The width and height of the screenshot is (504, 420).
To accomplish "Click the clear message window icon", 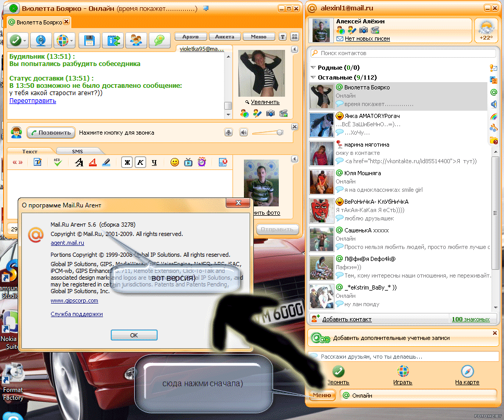I will [223, 162].
